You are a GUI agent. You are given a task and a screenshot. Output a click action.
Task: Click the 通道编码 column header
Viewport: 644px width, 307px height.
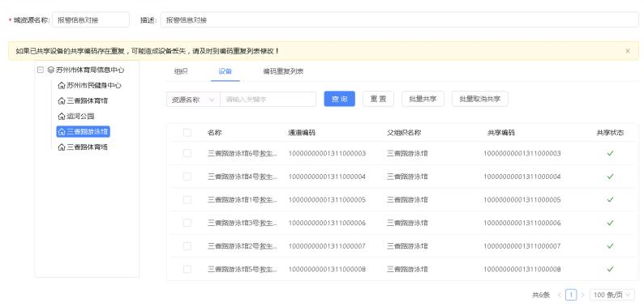[302, 133]
